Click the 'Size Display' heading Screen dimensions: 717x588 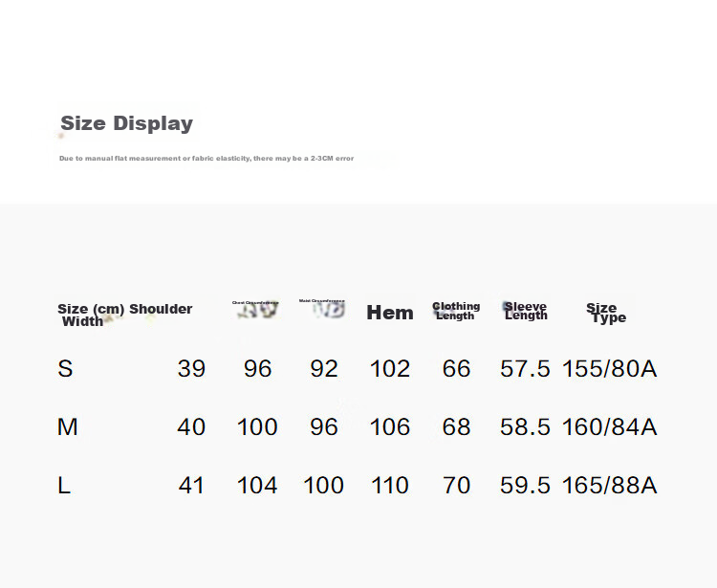(x=126, y=123)
